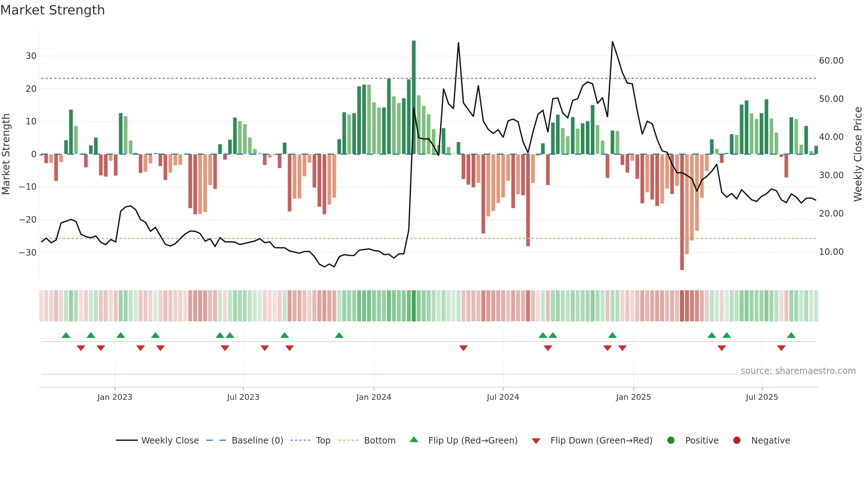This screenshot has height=488, width=868.
Task: Click the Jan 2025 x-axis label
Action: (633, 397)
